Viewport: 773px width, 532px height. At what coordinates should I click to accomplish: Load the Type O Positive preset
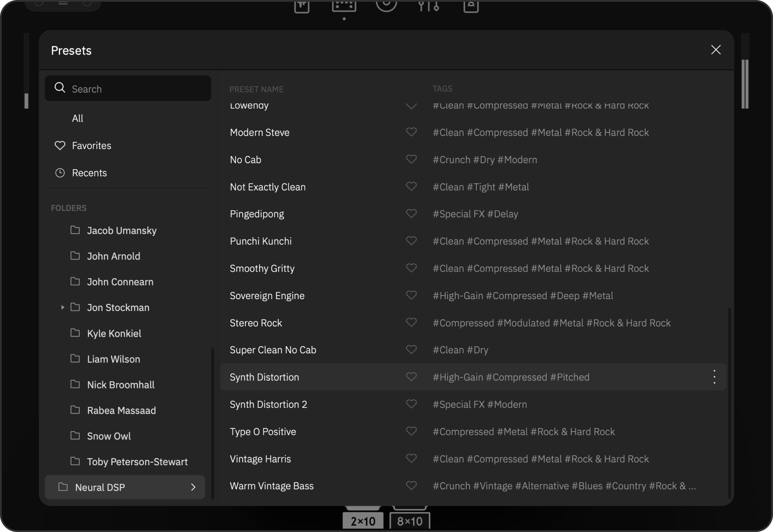(x=263, y=432)
